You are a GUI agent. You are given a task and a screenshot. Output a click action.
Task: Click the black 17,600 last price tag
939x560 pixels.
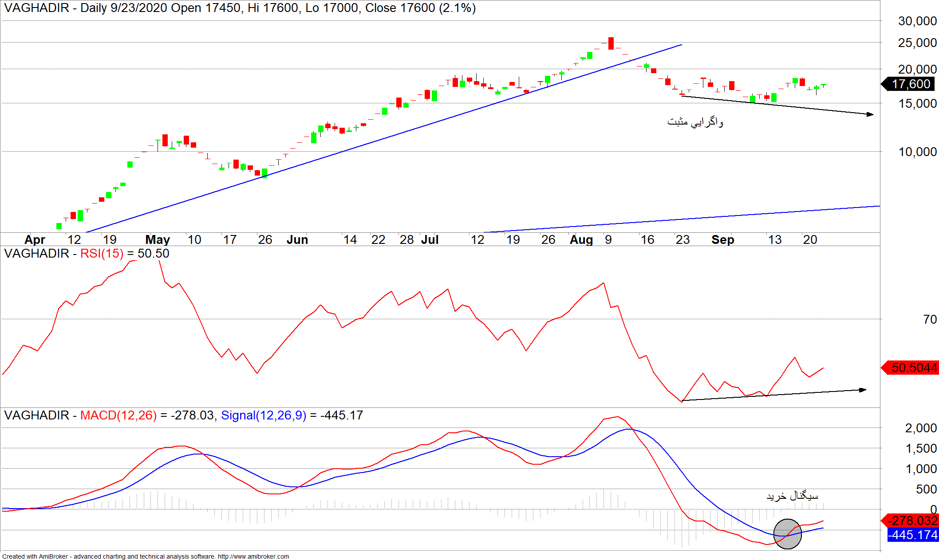[x=911, y=84]
